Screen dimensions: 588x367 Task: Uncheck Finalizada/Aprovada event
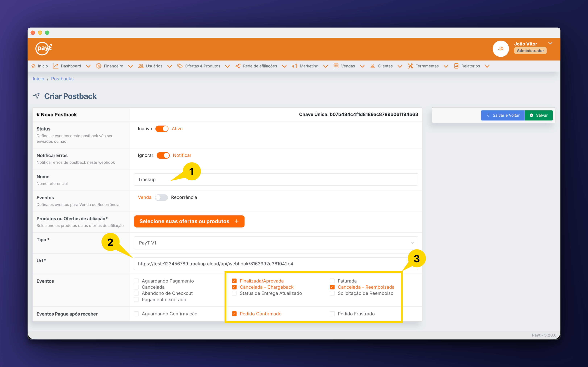click(x=234, y=281)
